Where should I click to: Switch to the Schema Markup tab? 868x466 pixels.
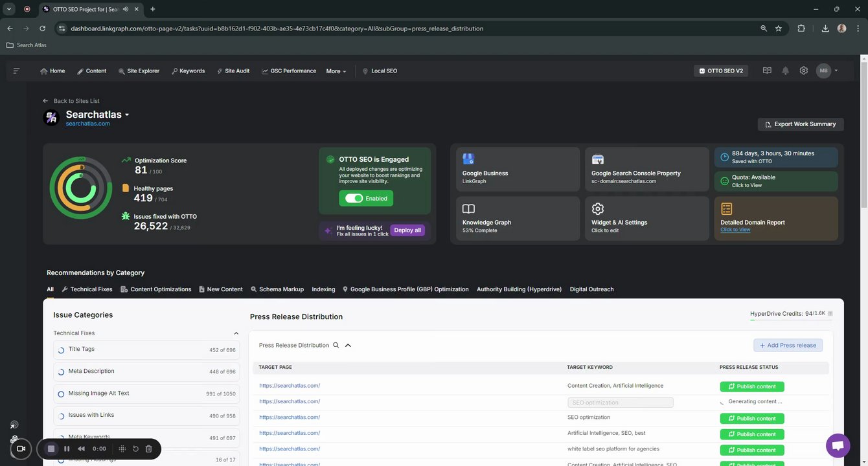tap(277, 289)
